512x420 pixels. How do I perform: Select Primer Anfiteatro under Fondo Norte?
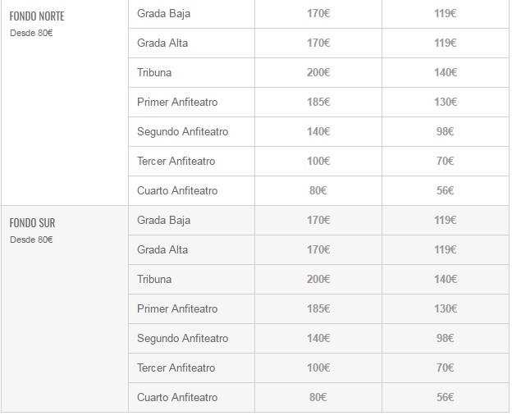click(177, 102)
